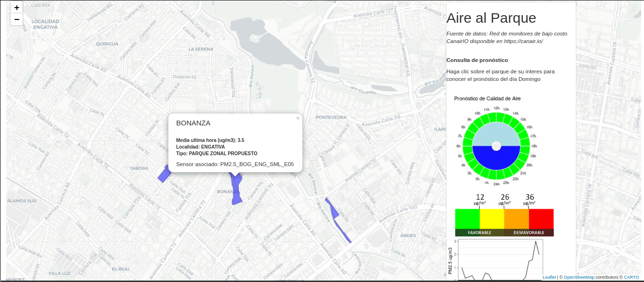Viewport: 644px width, 282px height.
Task: Click the '26 µg/m³' threshold label
Action: (x=505, y=200)
